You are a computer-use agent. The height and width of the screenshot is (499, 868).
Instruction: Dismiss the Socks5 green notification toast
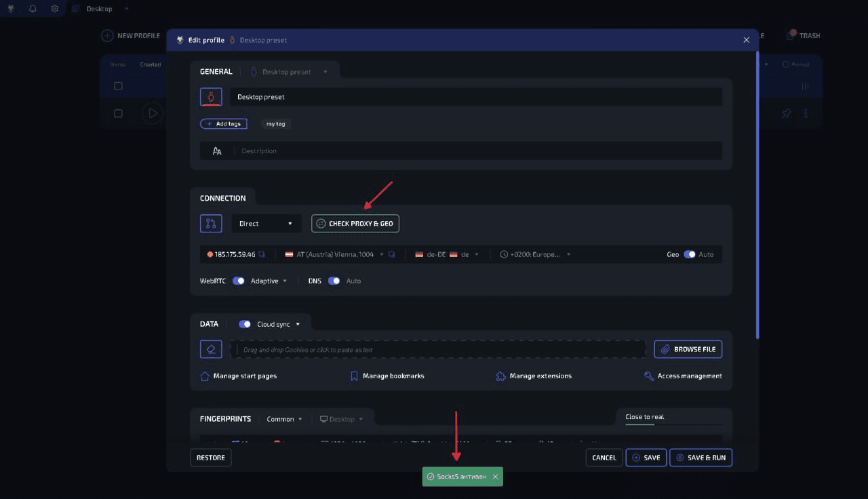pos(496,477)
